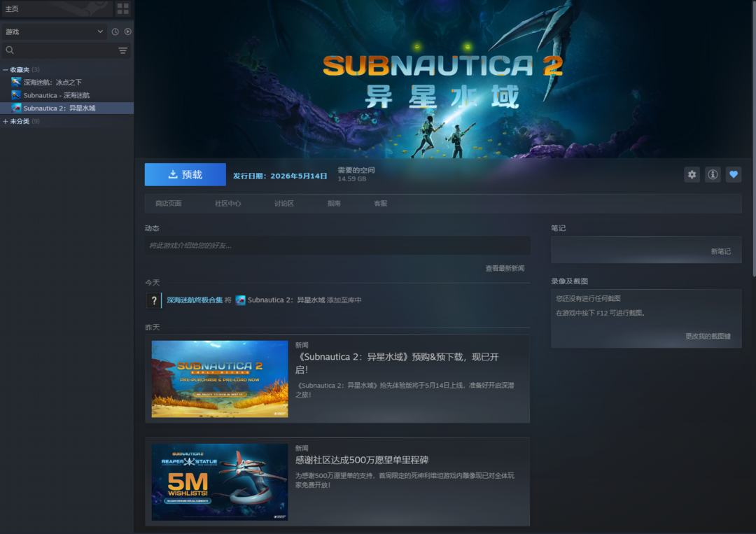Screen dimensions: 756x534
Task: Open news headline 感谢社区达成500万愿望单里程碑
Action: pos(362,461)
